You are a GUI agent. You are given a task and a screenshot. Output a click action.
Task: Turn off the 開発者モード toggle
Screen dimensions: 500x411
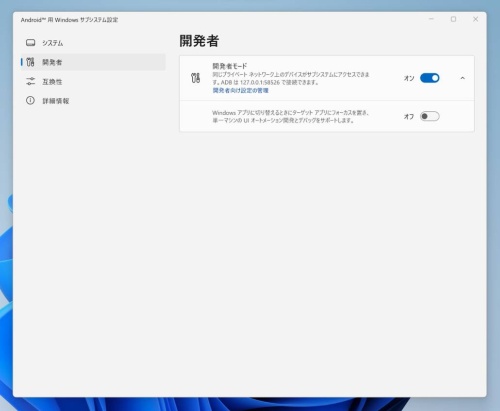[430, 78]
